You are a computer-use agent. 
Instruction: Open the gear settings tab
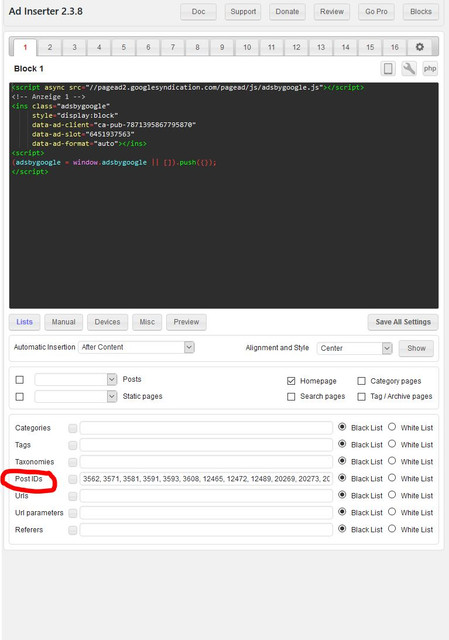(419, 47)
